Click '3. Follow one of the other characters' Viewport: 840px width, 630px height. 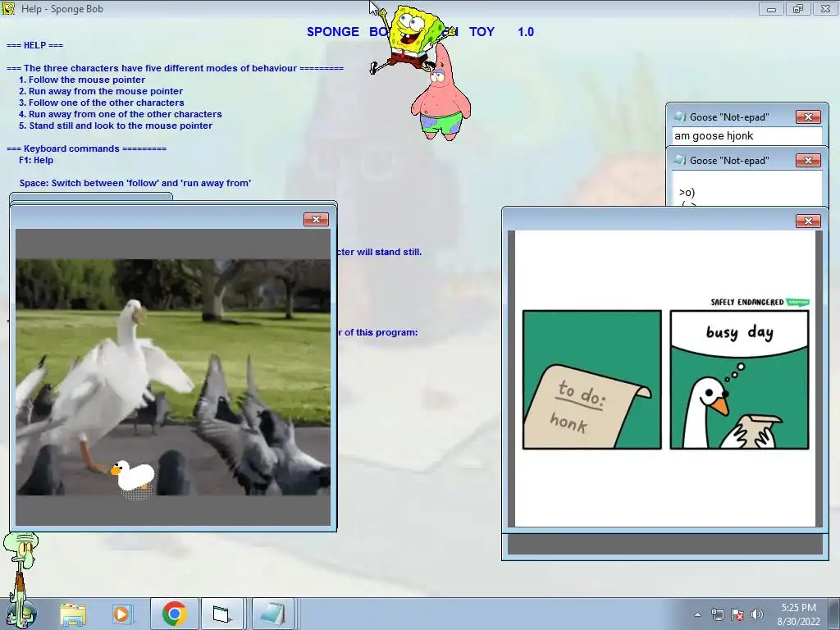(x=101, y=103)
